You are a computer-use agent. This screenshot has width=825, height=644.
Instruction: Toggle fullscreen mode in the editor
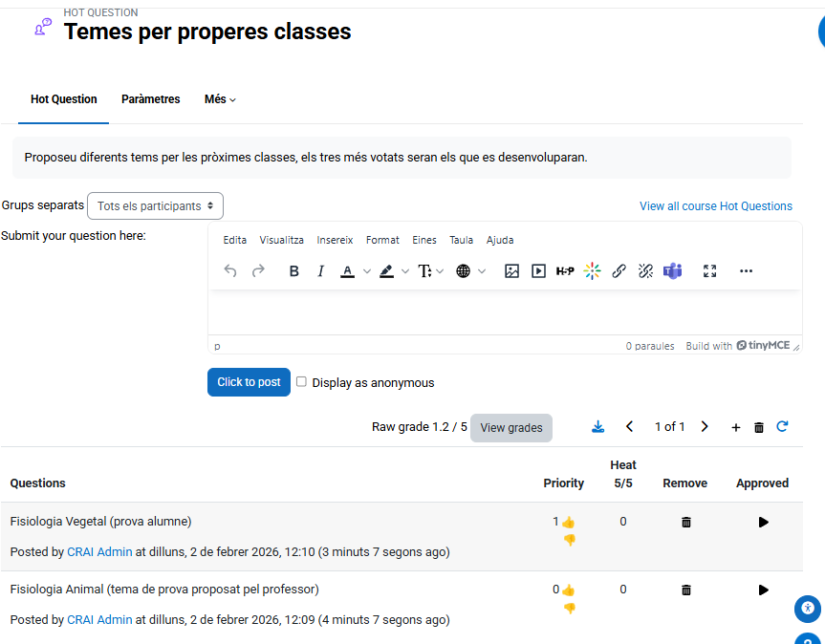[709, 271]
